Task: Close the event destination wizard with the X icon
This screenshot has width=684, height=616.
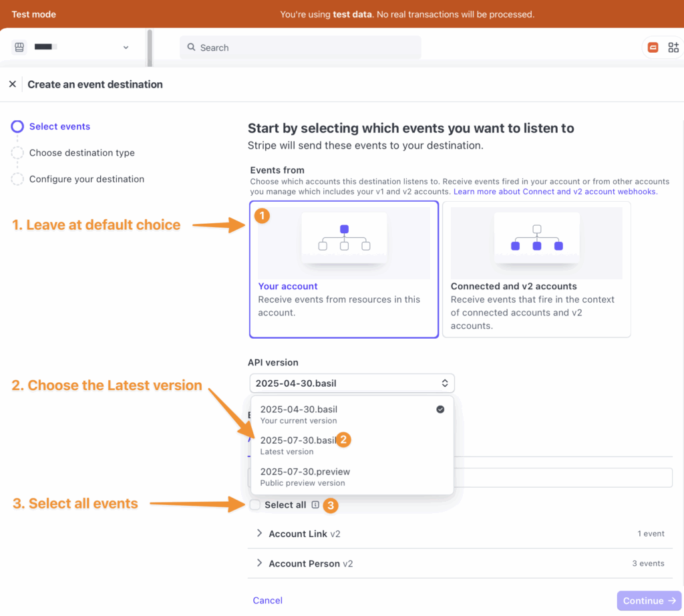Action: (12, 84)
